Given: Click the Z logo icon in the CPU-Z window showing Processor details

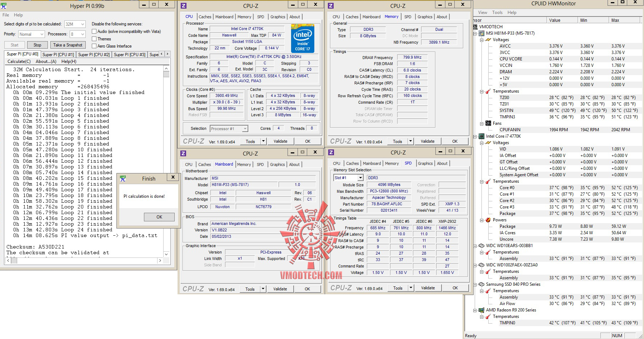Looking at the screenshot, I should (x=184, y=5).
